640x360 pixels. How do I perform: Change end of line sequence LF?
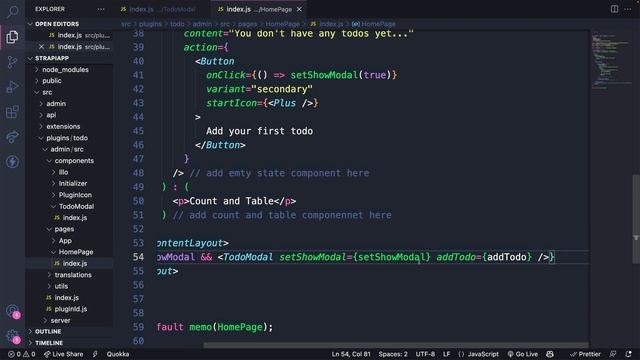(x=447, y=354)
